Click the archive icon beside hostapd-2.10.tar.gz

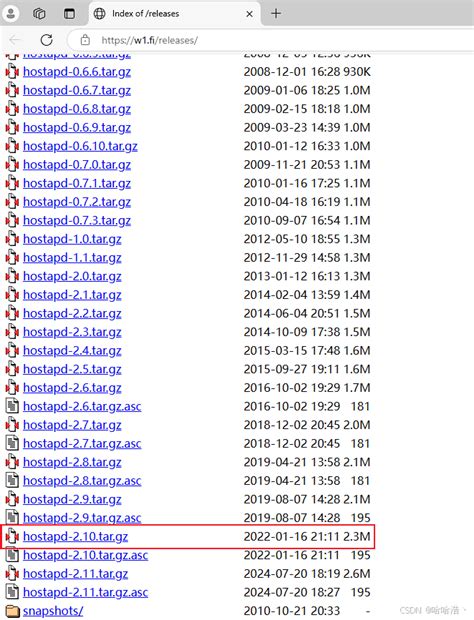tap(12, 537)
